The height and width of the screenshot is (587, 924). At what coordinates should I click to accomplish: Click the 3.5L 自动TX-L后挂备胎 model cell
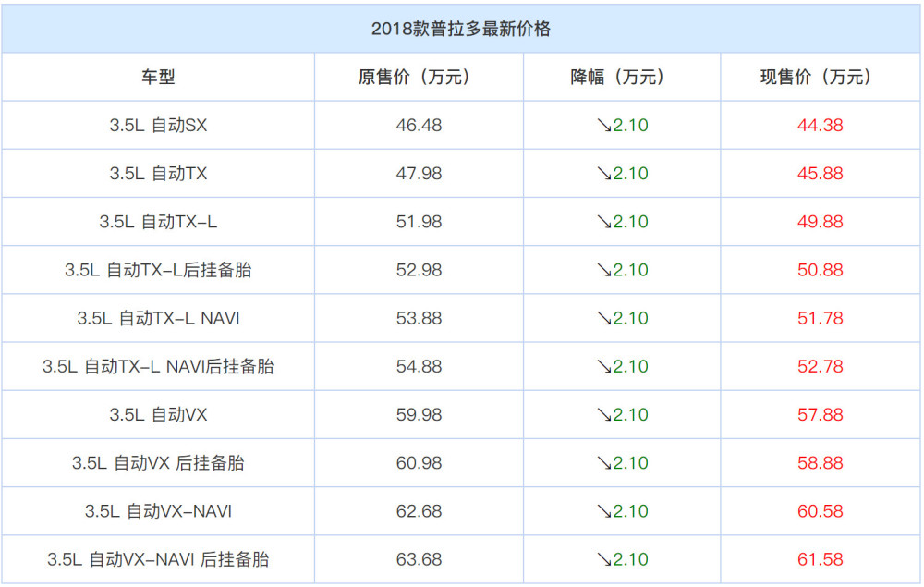pos(158,270)
